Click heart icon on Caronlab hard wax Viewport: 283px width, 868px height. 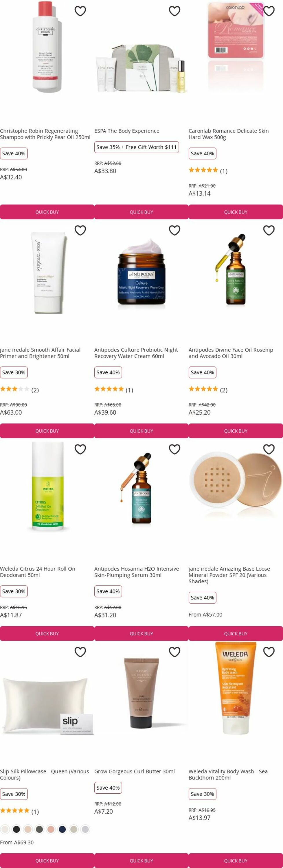coord(269,11)
